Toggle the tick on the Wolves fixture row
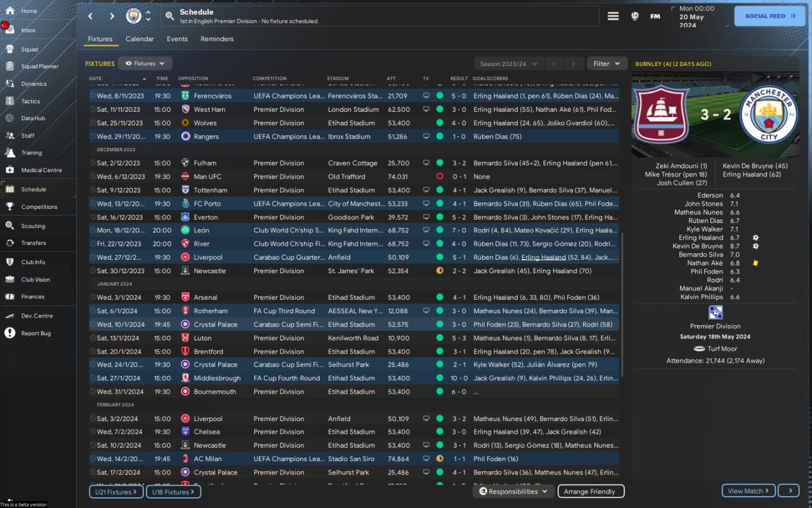 coord(93,123)
